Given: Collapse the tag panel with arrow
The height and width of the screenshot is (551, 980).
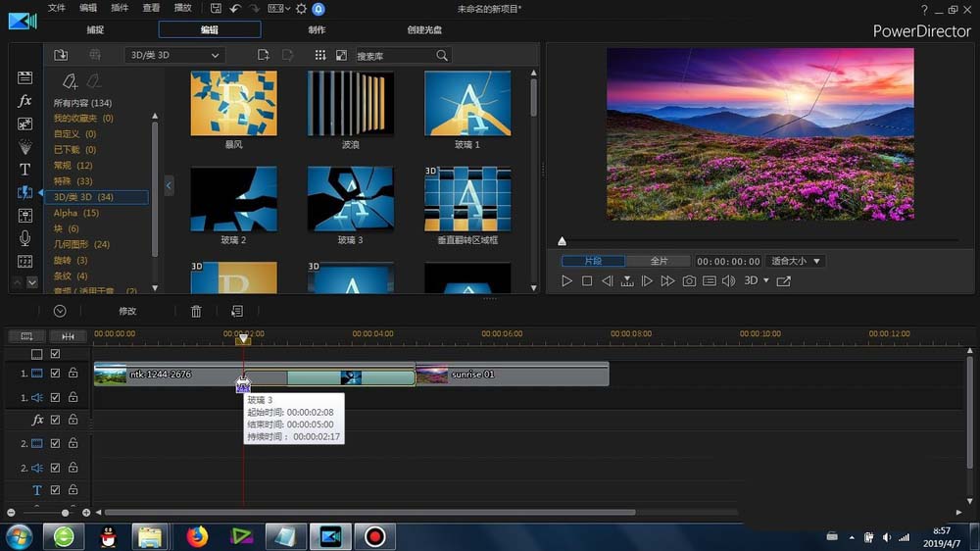Looking at the screenshot, I should tap(169, 185).
